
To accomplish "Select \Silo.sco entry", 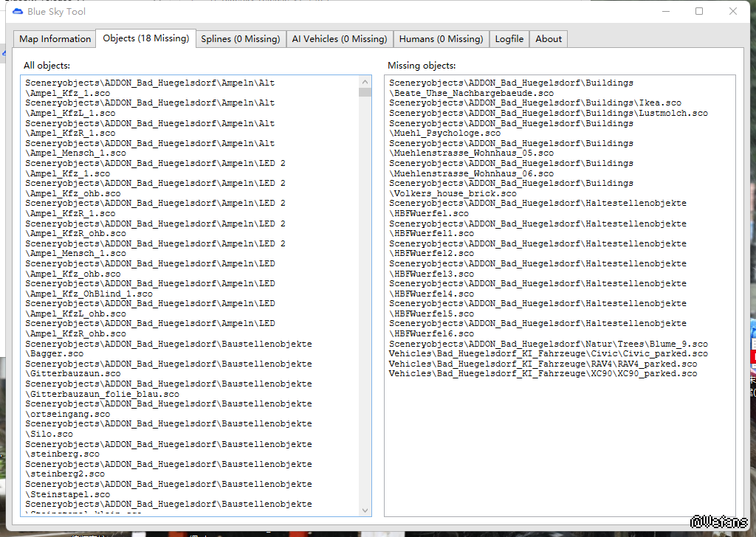I will click(168, 429).
